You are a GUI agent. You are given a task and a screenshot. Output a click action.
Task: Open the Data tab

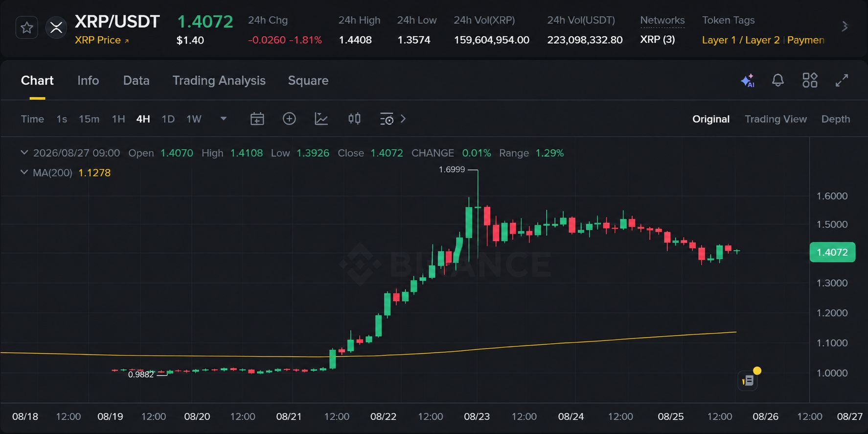click(x=136, y=80)
